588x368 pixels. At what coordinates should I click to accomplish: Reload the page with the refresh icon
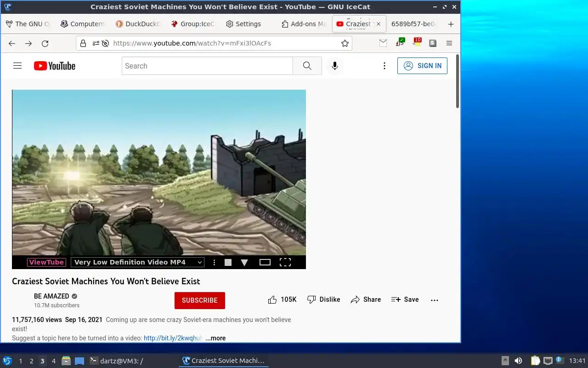pyautogui.click(x=45, y=43)
